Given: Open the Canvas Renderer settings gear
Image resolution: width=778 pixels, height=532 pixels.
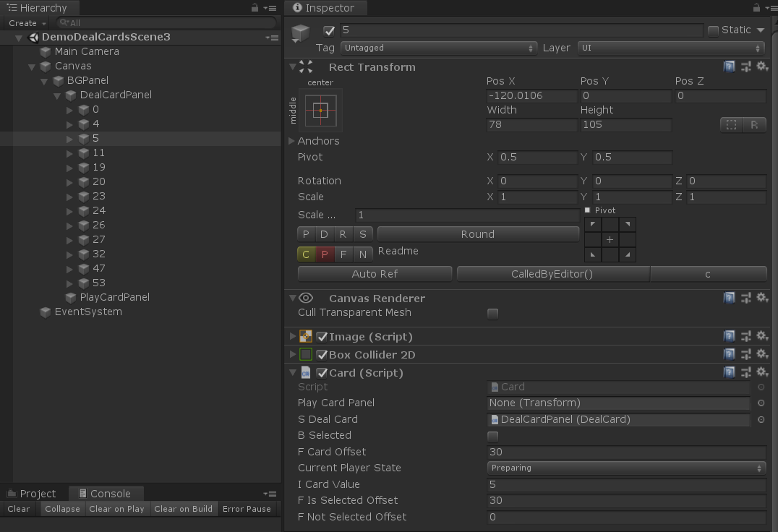Looking at the screenshot, I should (763, 298).
